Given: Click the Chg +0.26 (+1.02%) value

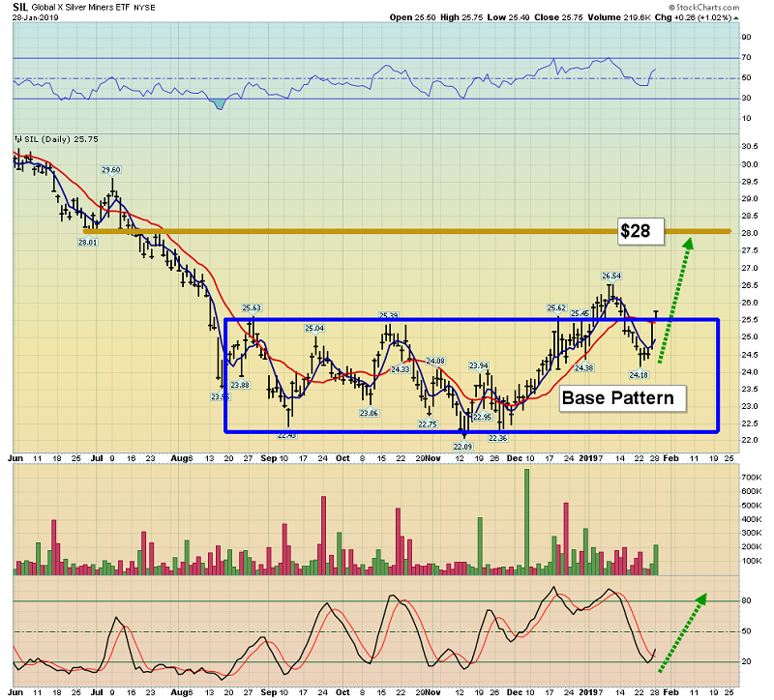Looking at the screenshot, I should click(x=693, y=17).
